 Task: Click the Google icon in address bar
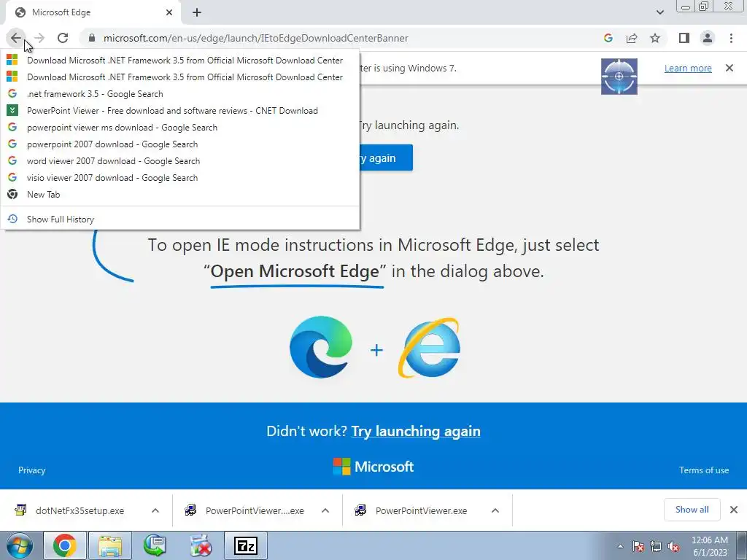coord(608,38)
